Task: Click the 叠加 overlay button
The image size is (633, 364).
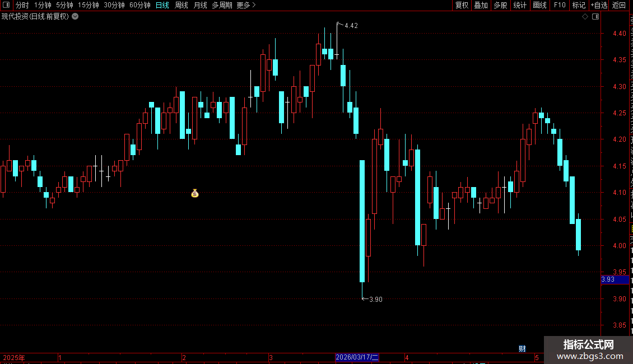Action: 481,5
